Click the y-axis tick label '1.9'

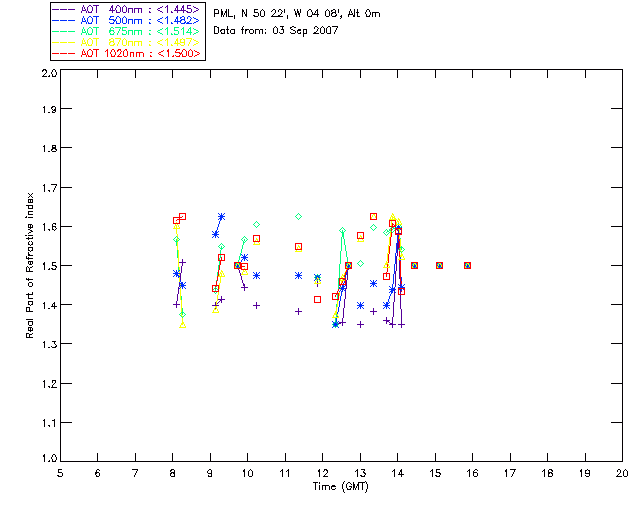pos(49,109)
